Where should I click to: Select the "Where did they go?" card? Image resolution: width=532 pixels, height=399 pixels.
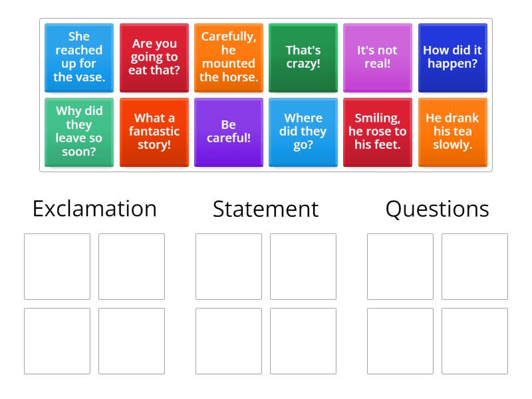click(x=303, y=132)
